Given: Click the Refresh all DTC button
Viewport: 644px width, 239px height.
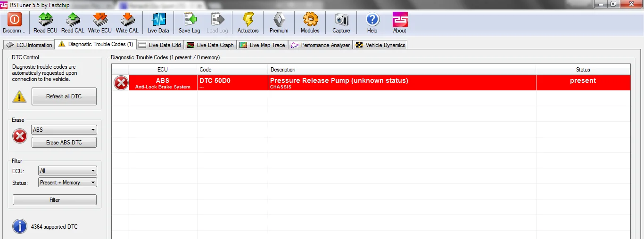Looking at the screenshot, I should (64, 96).
